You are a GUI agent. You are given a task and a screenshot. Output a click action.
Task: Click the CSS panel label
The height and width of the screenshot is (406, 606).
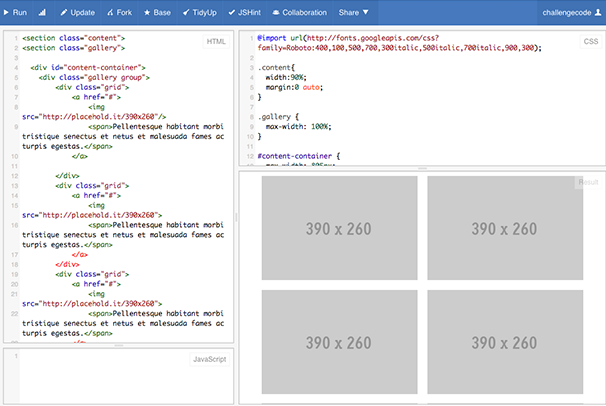pyautogui.click(x=590, y=41)
